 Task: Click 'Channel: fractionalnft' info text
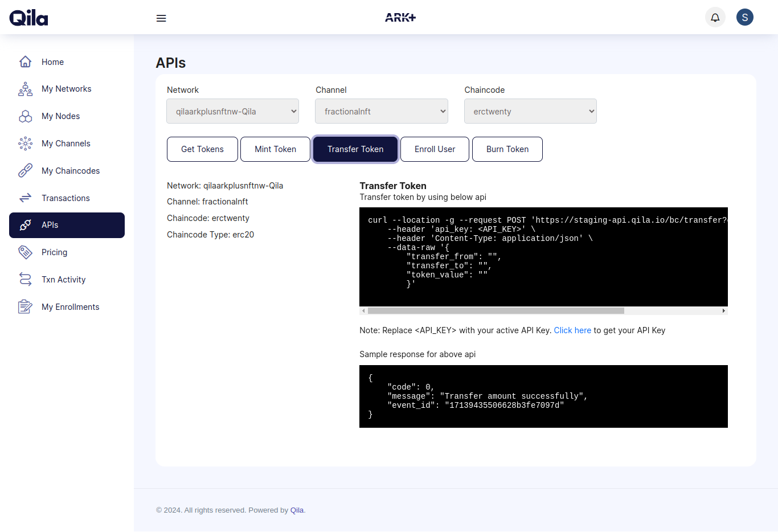coord(207,202)
